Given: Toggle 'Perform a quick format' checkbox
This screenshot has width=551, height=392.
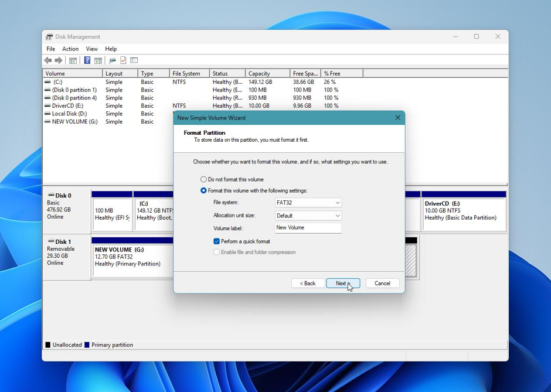Looking at the screenshot, I should pos(216,241).
